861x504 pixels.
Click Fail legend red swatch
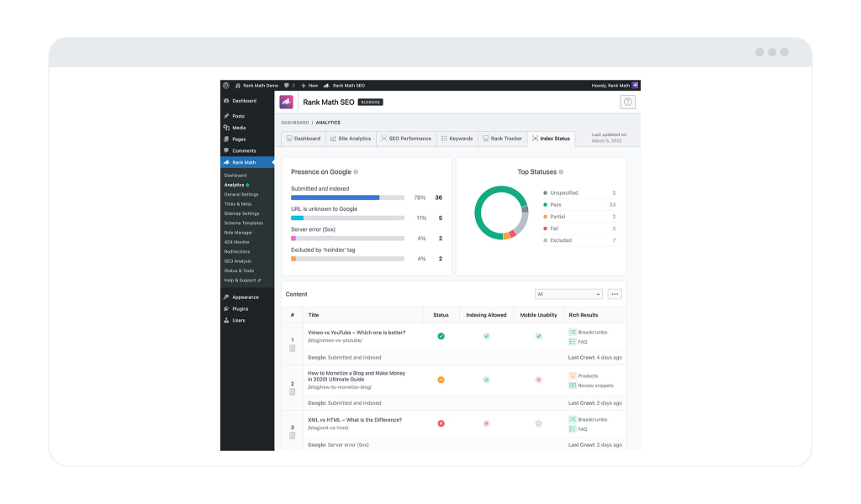545,228
